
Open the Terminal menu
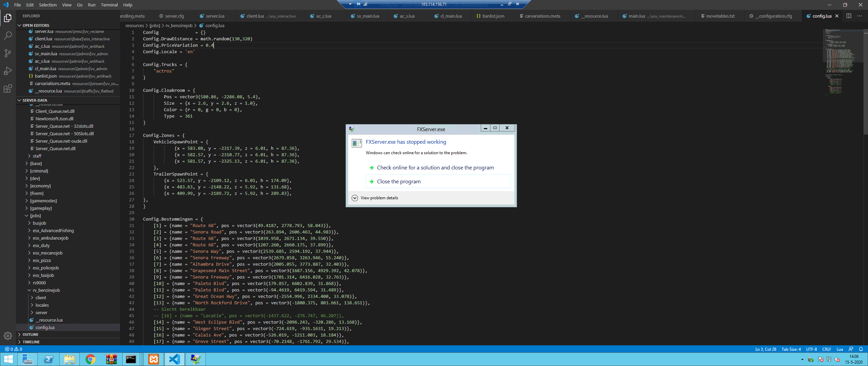(109, 5)
